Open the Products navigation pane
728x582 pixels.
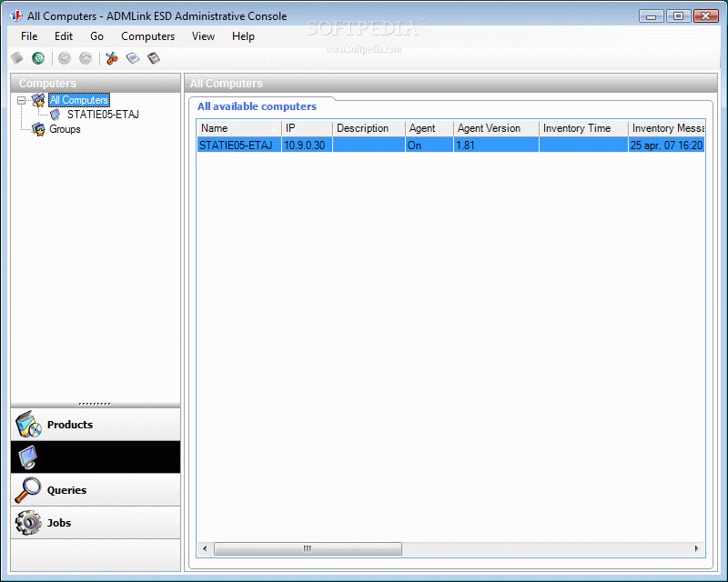[96, 424]
